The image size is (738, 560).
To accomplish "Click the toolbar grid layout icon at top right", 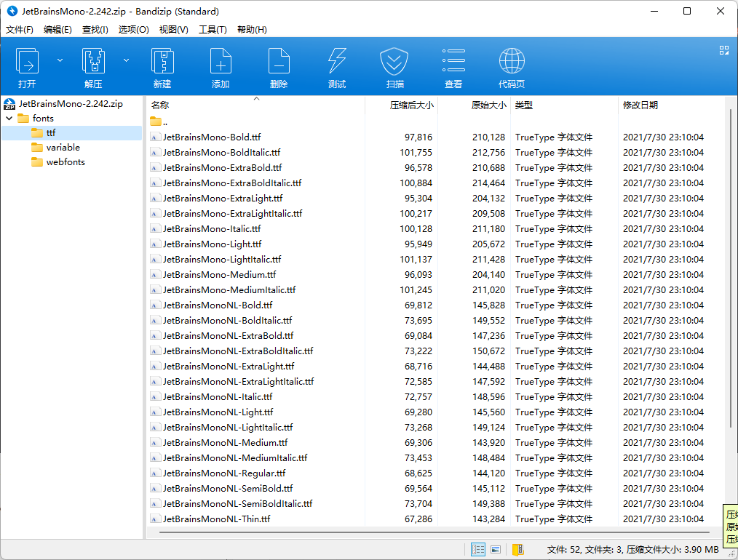I will pos(724,50).
